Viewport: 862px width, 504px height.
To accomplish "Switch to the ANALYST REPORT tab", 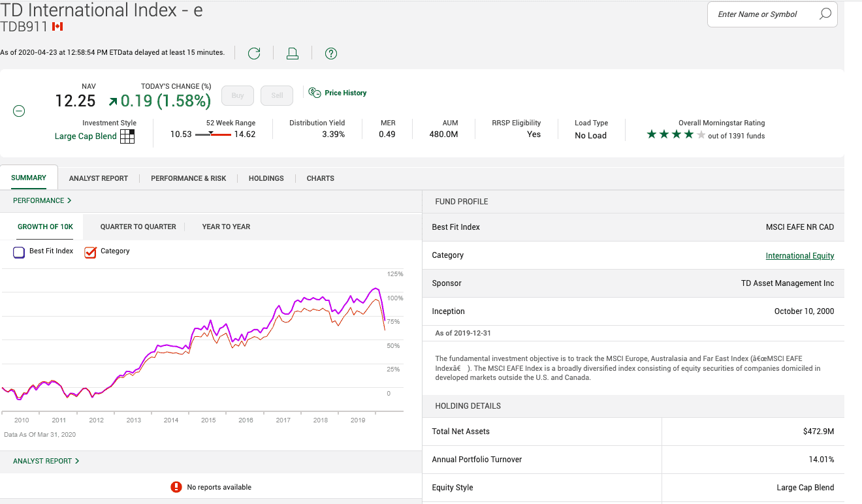I will pos(99,178).
